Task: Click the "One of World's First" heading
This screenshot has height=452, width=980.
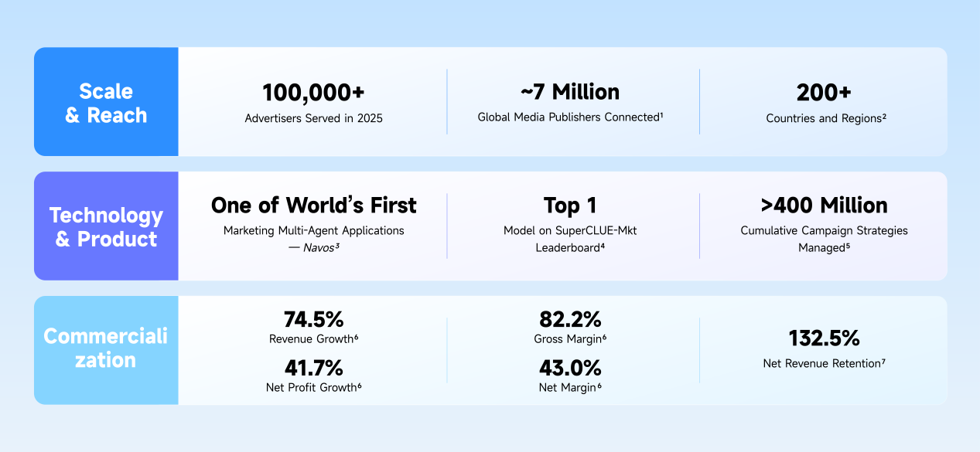Action: click(x=313, y=206)
